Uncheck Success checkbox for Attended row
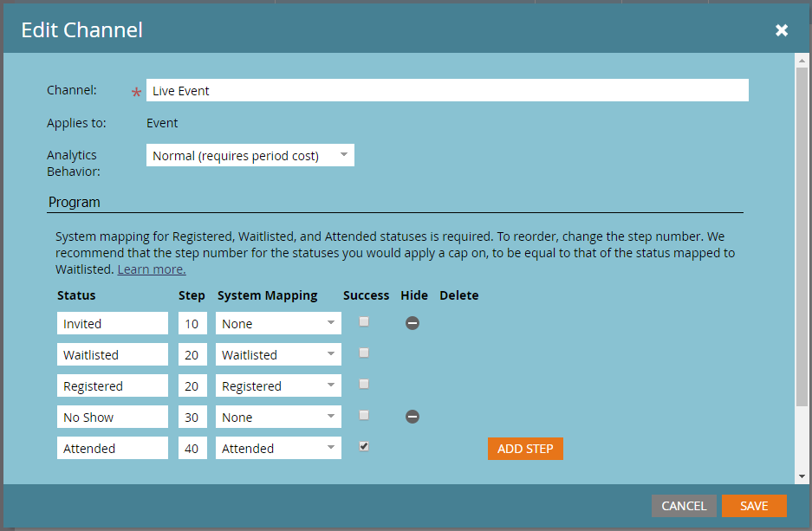This screenshot has height=531, width=812. click(364, 446)
